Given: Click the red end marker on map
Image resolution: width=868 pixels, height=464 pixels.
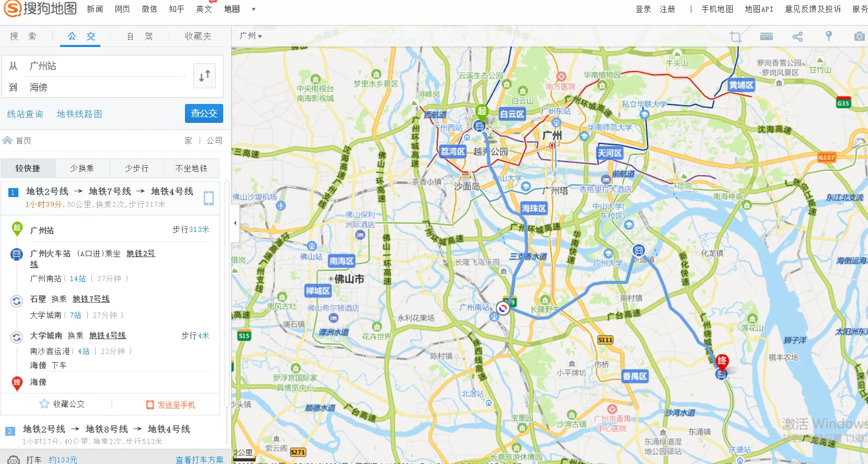Looking at the screenshot, I should coord(722,361).
